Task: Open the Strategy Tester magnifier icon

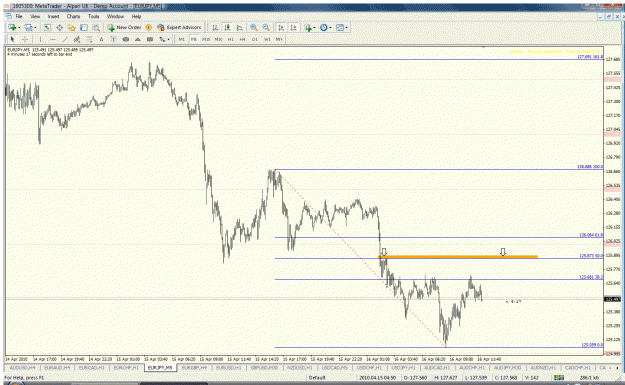Action: pos(96,28)
